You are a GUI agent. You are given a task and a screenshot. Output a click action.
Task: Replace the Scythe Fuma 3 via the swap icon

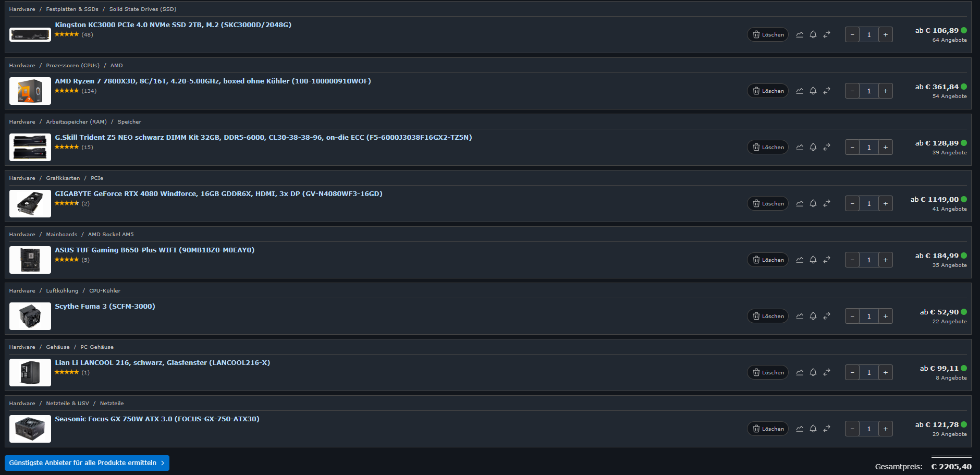tap(827, 316)
